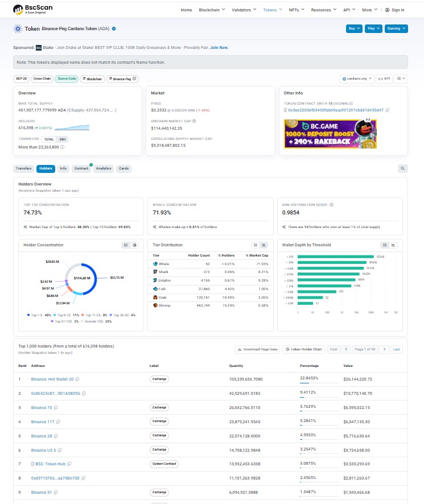The height and width of the screenshot is (504, 424).
Task: Open the cardano.org links dropdown
Action: [357, 79]
